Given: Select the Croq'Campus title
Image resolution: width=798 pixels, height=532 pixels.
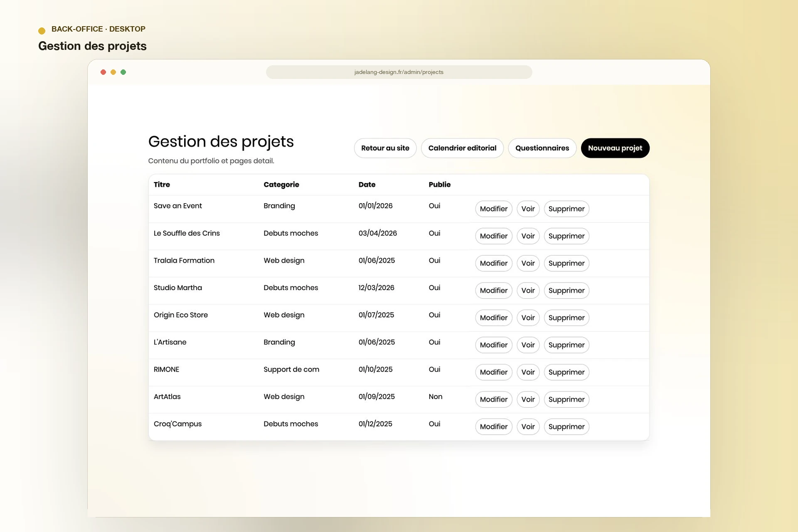Looking at the screenshot, I should pos(177,424).
